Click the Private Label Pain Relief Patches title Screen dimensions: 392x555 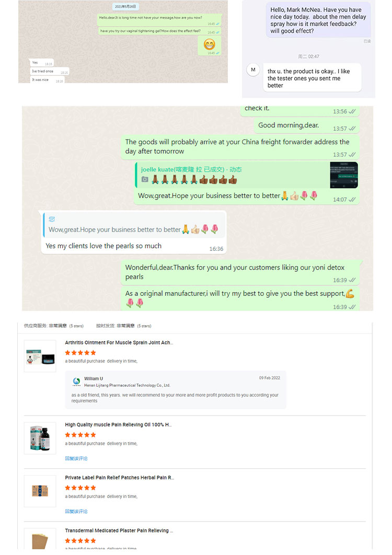point(119,478)
